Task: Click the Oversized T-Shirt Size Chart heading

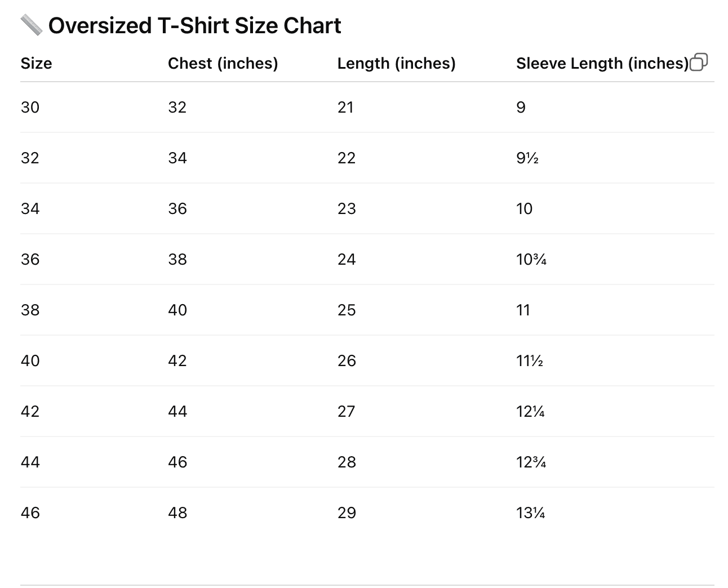Action: [x=194, y=26]
